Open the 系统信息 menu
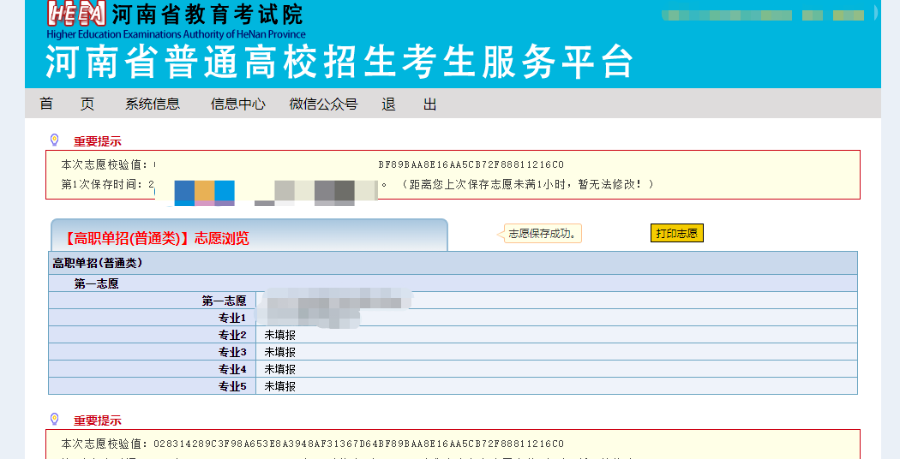 coord(152,104)
